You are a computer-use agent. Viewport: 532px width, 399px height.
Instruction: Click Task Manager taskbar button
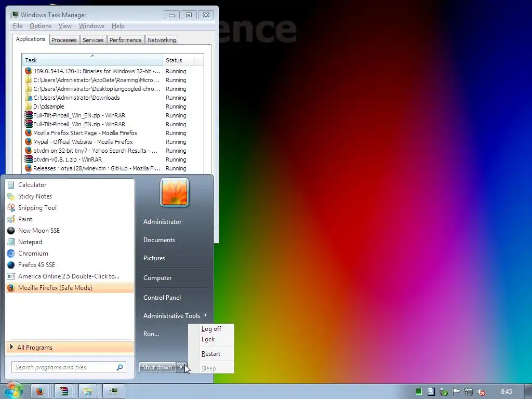pos(113,391)
